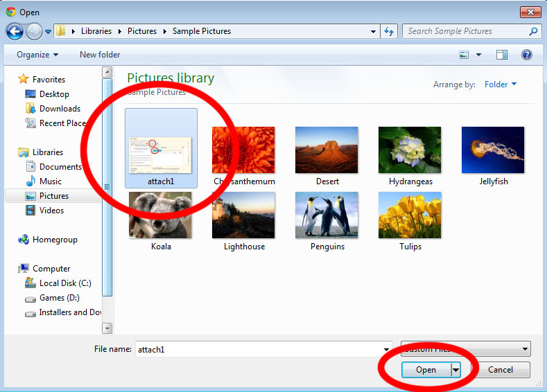The image size is (547, 392).
Task: Expand the Organize menu
Action: click(37, 55)
